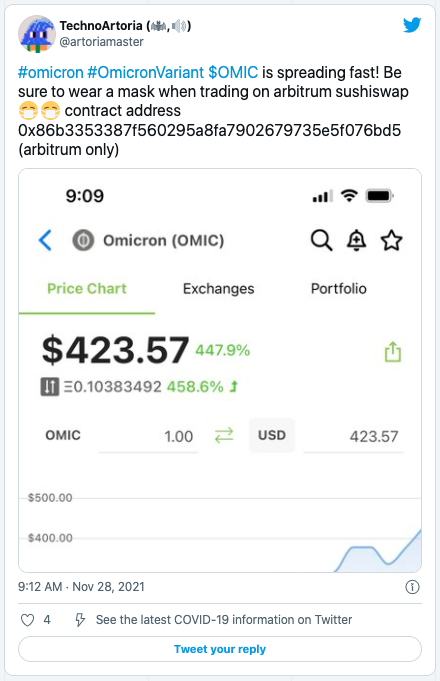Select the USD currency selector
This screenshot has height=681, width=440.
[272, 435]
